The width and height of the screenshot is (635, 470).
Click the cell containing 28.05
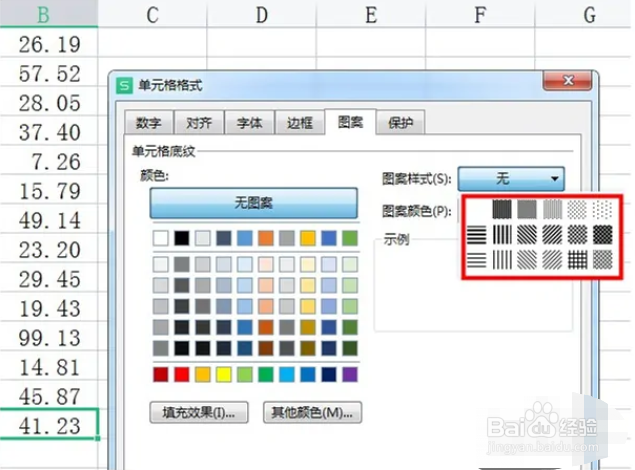(49, 102)
